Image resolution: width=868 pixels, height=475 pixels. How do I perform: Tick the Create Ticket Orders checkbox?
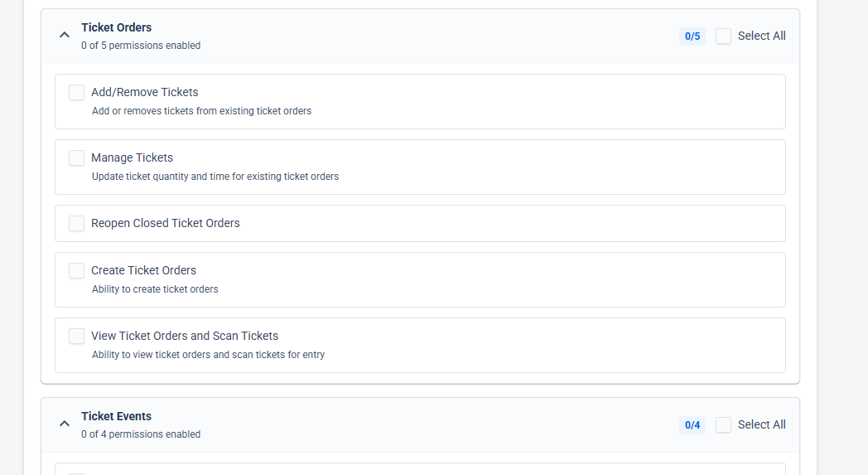[76, 270]
